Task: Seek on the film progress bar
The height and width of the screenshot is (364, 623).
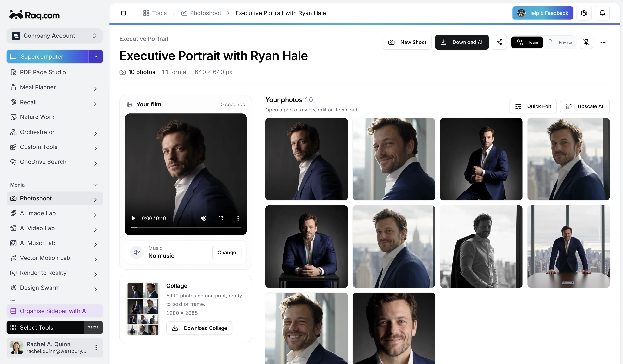Action: (185, 227)
